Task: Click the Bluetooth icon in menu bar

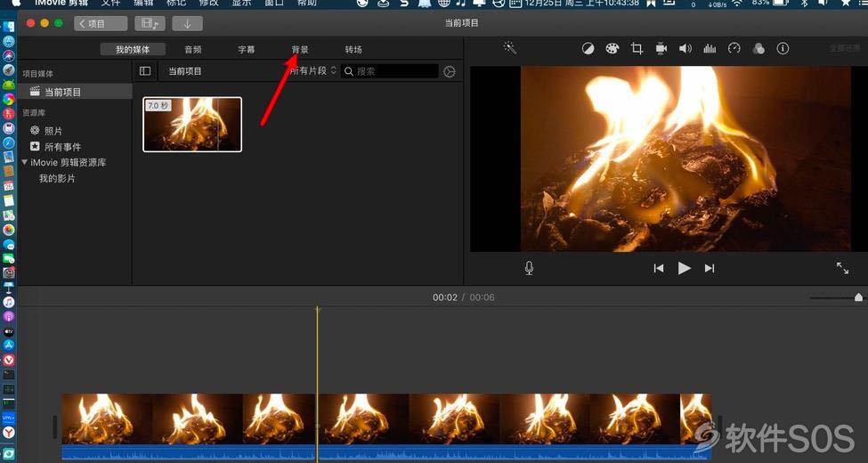Action: point(804,3)
